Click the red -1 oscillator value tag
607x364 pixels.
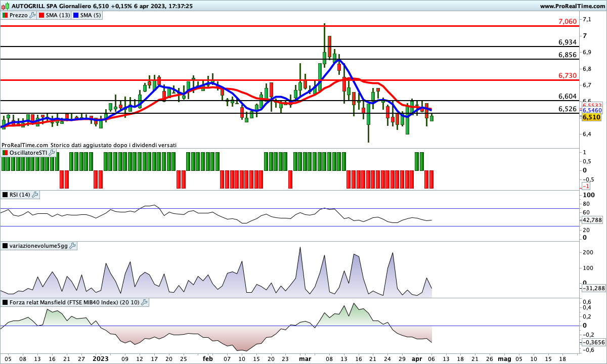[586, 186]
